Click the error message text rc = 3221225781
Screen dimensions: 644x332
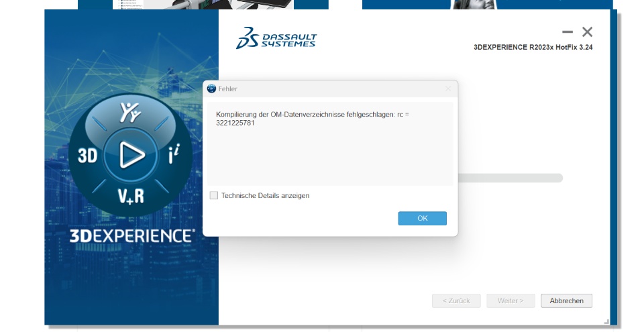pos(313,118)
